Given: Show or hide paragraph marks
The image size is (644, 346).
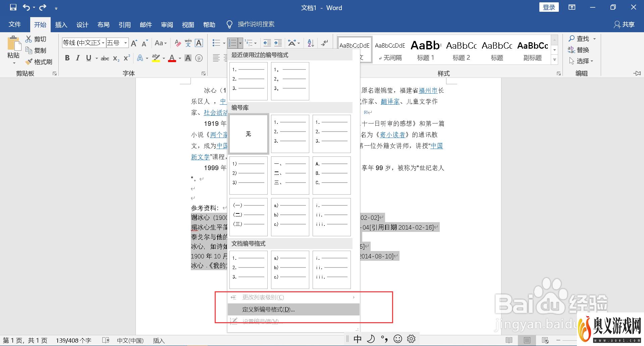Looking at the screenshot, I should (324, 43).
